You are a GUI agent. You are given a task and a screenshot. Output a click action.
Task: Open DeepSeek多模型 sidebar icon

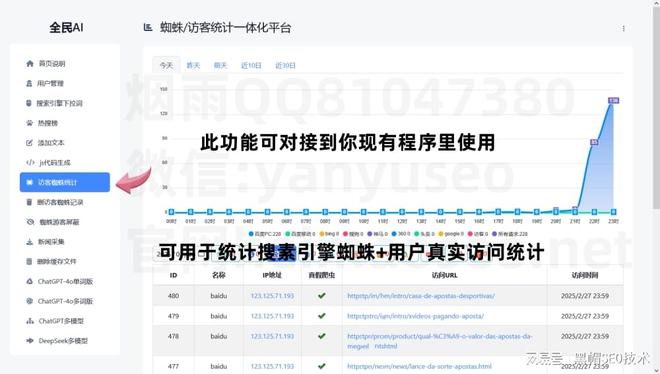[x=30, y=340]
